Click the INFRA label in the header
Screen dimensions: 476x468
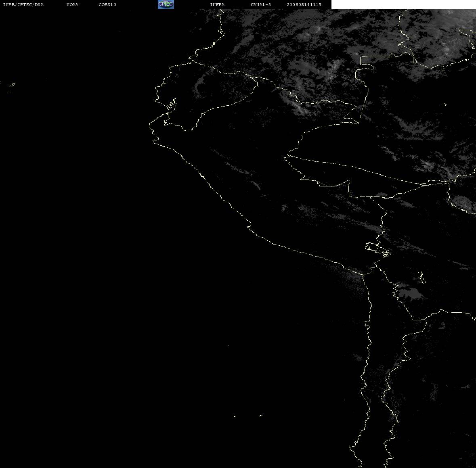pos(217,4)
